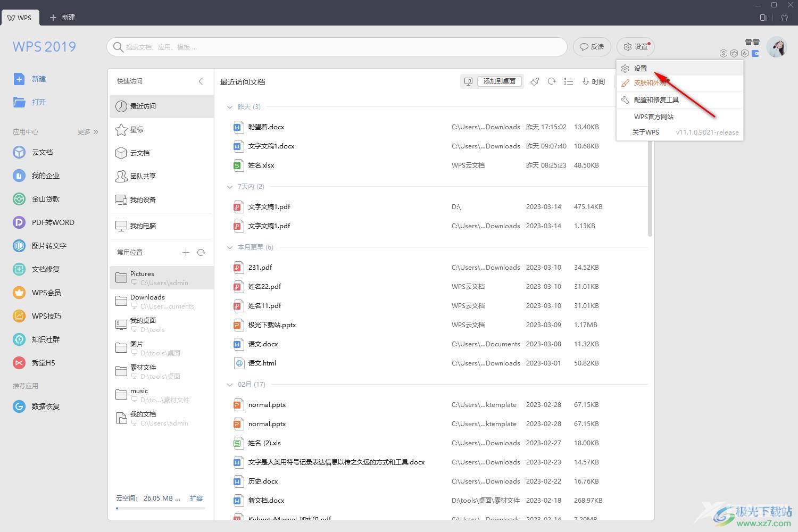
Task: Open file 盼望着.docx
Action: [266, 127]
